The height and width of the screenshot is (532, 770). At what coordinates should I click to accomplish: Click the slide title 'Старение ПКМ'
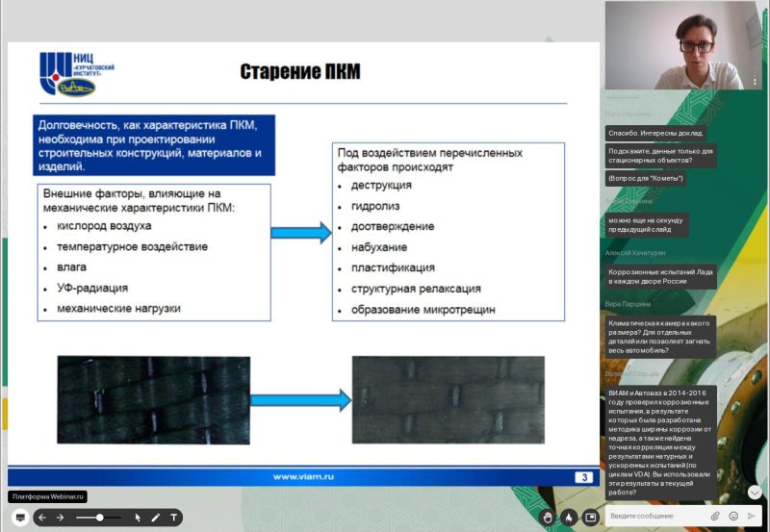tap(300, 71)
